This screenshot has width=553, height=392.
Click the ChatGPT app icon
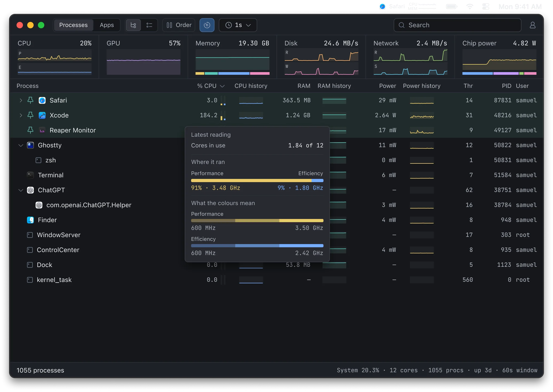click(x=30, y=190)
